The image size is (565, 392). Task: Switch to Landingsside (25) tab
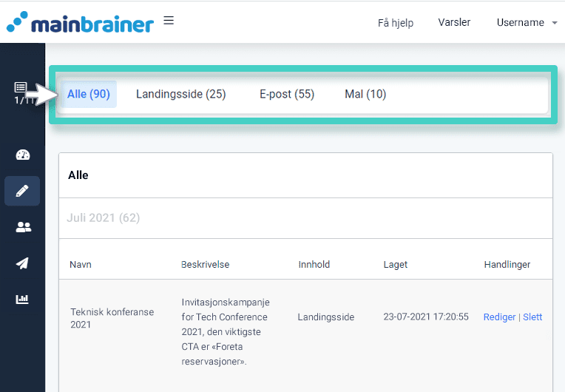pyautogui.click(x=181, y=94)
